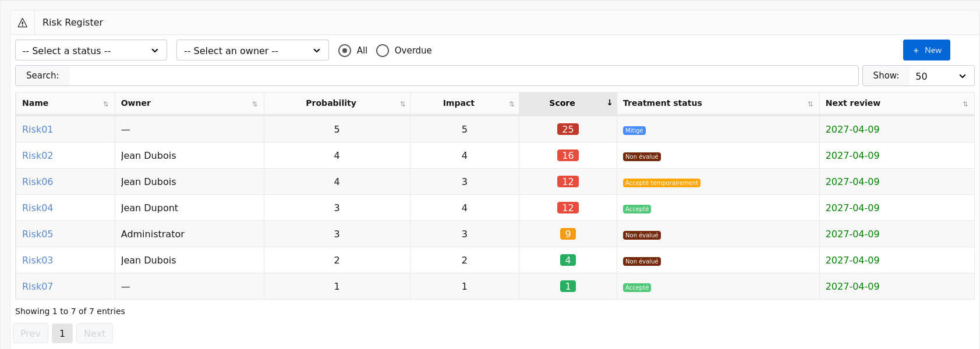The width and height of the screenshot is (980, 349).
Task: Click the Impact column sort arrows
Action: point(512,104)
